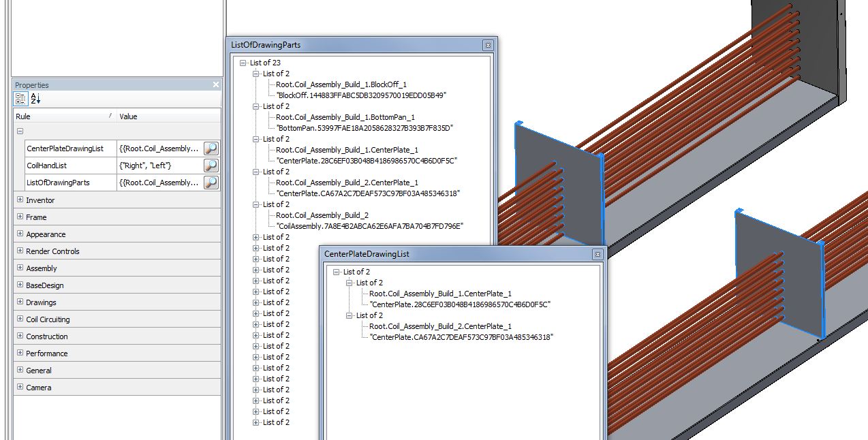Click the title bar icon of CenterPlateDrawingList window
This screenshot has width=868, height=440.
[x=597, y=253]
